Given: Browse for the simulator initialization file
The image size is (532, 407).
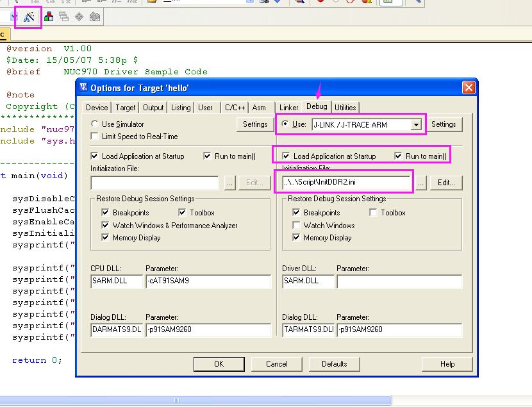Looking at the screenshot, I should [230, 183].
